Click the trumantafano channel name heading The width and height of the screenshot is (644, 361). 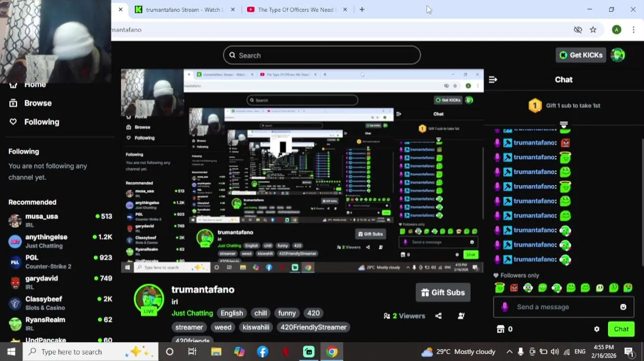pyautogui.click(x=203, y=290)
